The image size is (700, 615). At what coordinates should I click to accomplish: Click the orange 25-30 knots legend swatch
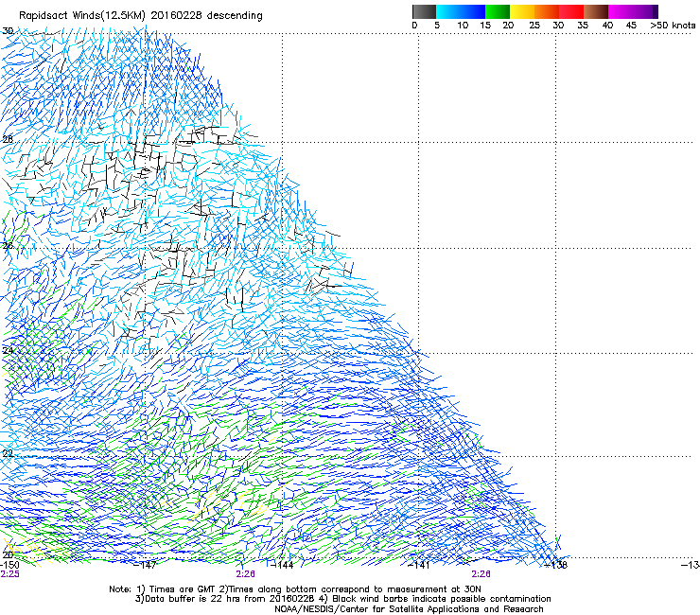547,11
